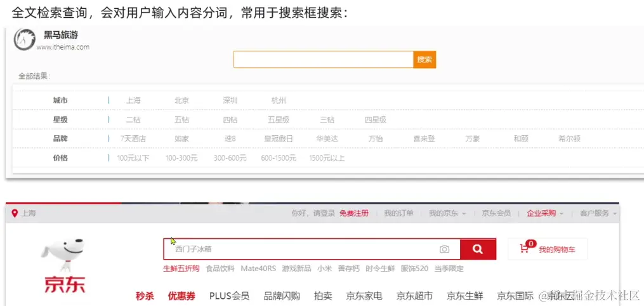Screen dimensions: 644x306
Task: Select the 京东超市 nav item
Action: tap(414, 296)
